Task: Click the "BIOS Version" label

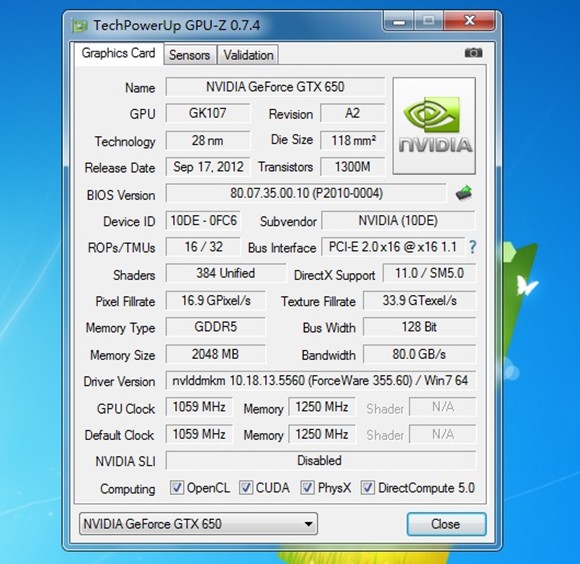Action: click(x=121, y=195)
